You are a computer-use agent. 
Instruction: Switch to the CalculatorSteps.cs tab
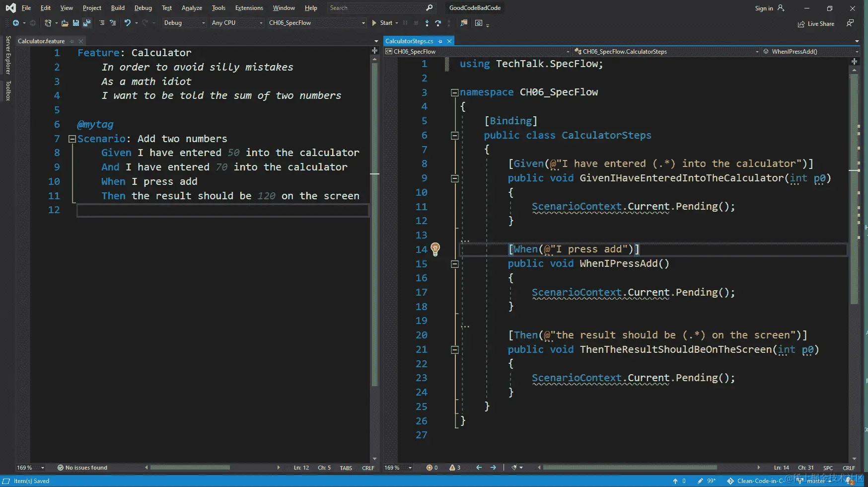409,41
